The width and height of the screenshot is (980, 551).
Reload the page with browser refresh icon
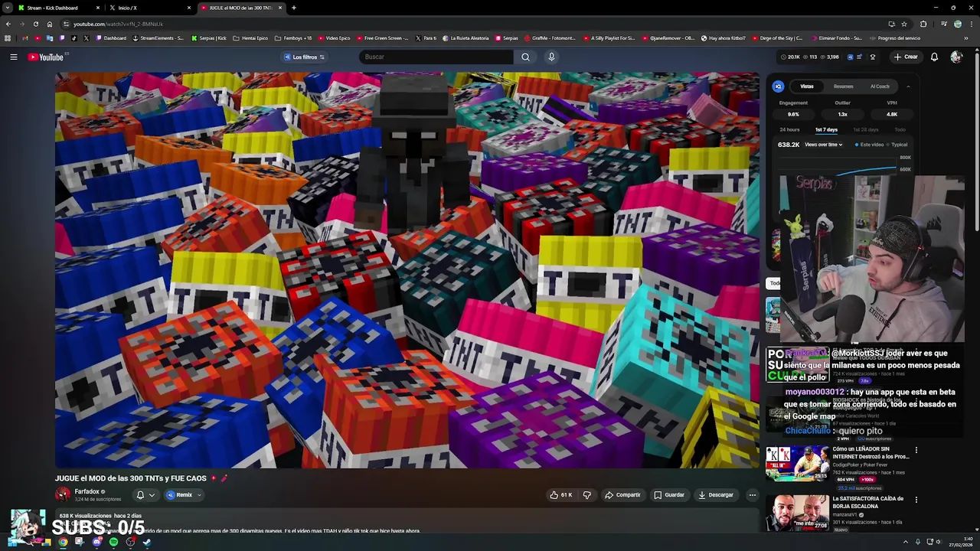click(35, 24)
